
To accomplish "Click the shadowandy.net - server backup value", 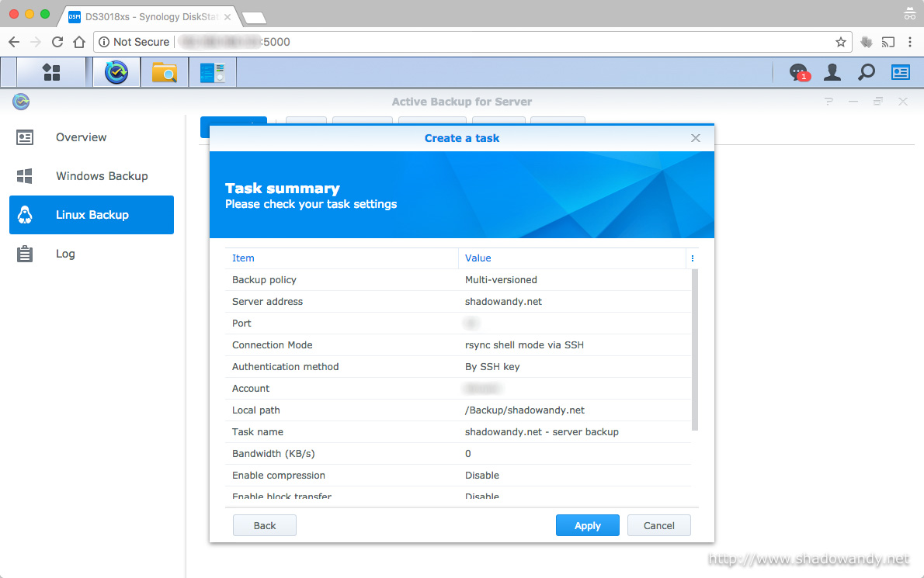I will point(541,433).
